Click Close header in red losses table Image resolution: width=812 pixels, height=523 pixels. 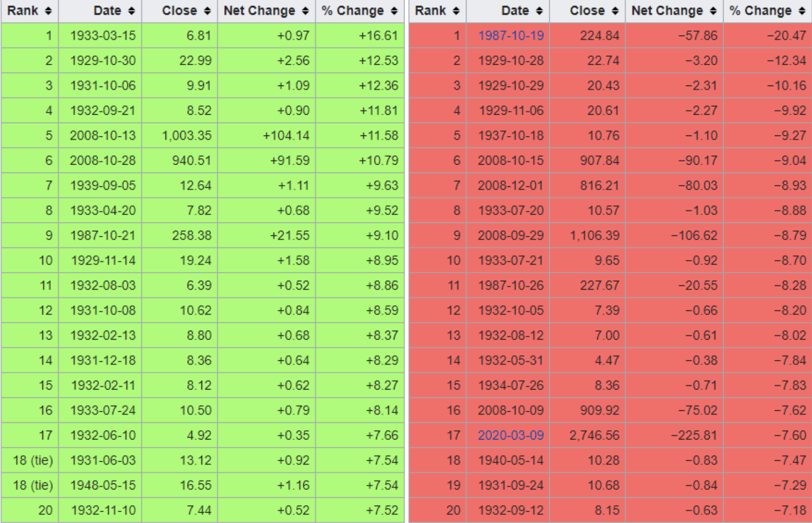pyautogui.click(x=587, y=11)
